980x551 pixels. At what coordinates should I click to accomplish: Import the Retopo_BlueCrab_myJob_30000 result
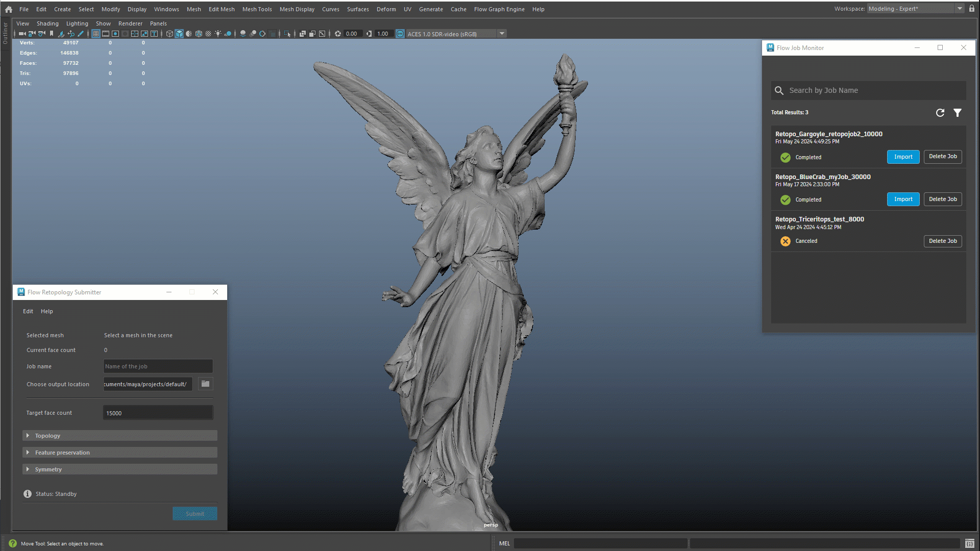[903, 199]
